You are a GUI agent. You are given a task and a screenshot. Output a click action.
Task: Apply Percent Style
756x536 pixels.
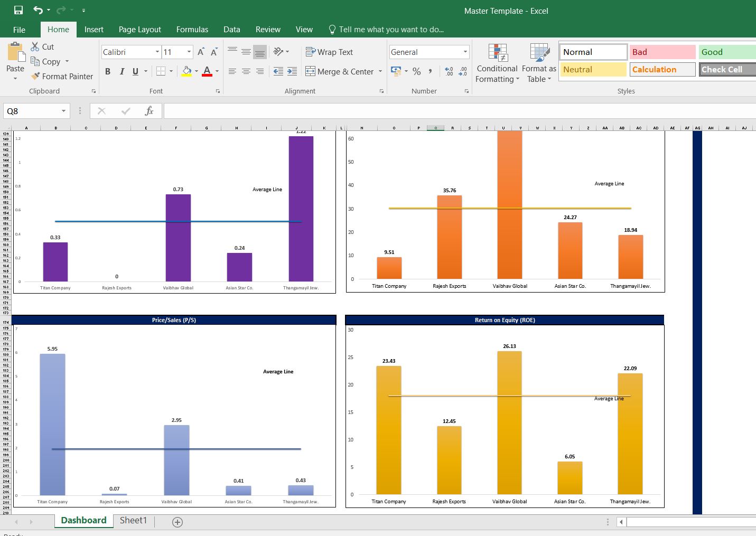tap(417, 71)
